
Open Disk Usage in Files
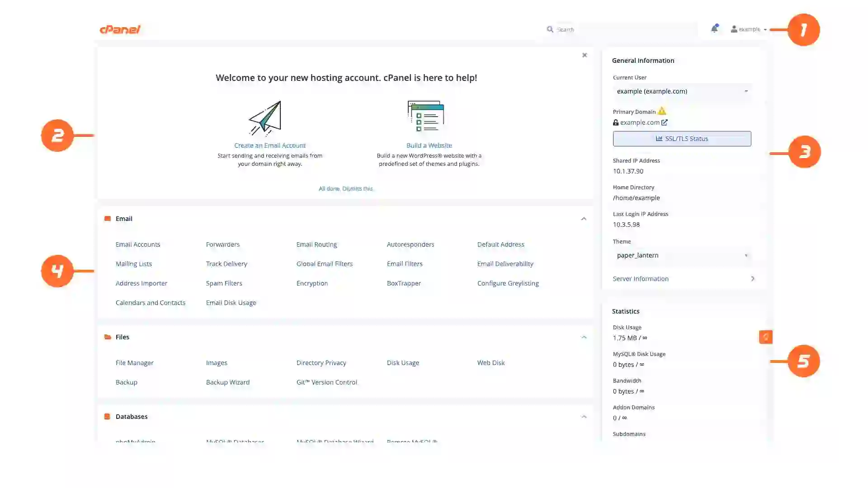click(x=403, y=363)
